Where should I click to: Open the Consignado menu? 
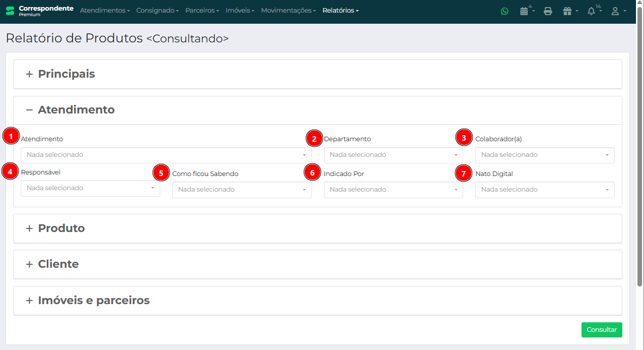pyautogui.click(x=158, y=11)
